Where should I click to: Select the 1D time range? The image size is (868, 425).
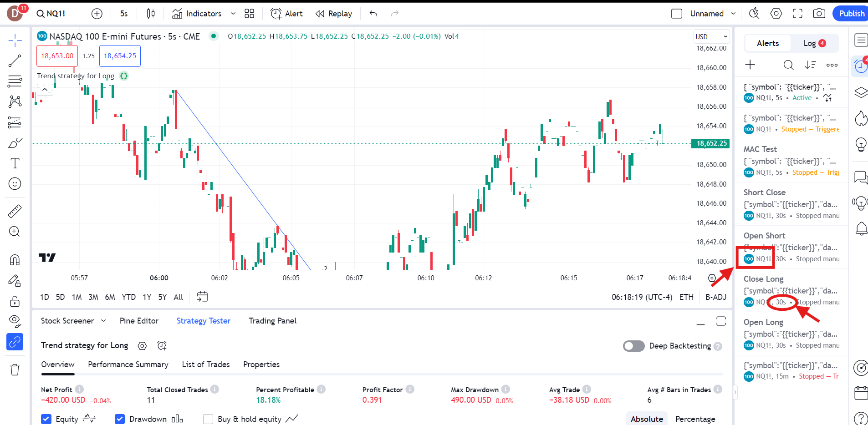point(45,297)
